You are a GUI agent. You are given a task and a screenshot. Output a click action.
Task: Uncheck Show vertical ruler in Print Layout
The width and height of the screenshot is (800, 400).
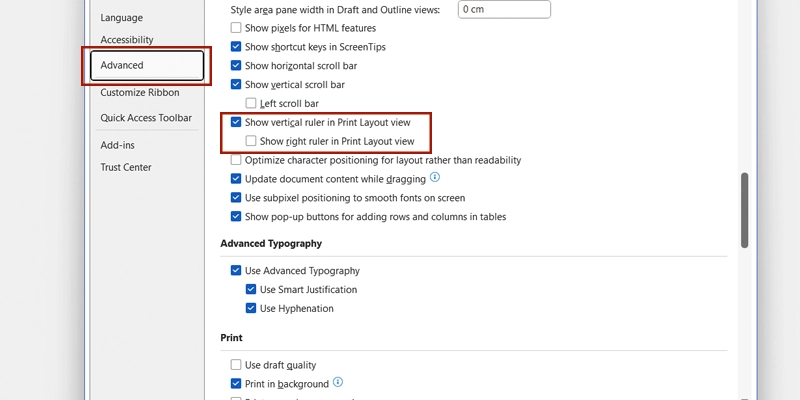[x=236, y=122]
